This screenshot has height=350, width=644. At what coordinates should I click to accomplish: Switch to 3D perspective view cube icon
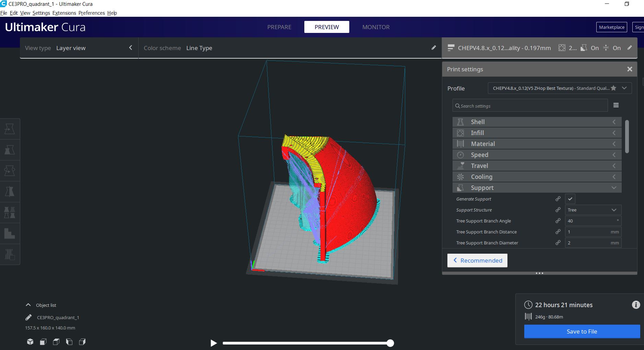click(30, 342)
